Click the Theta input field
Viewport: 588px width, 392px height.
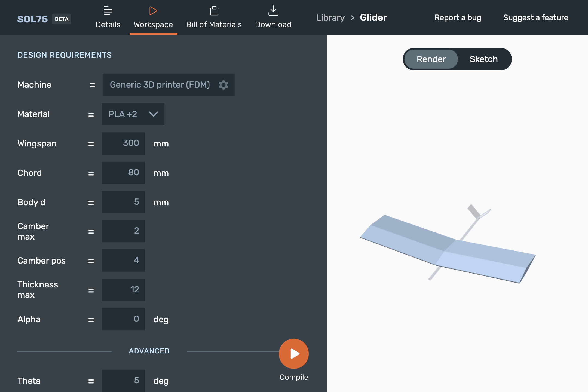pos(123,381)
